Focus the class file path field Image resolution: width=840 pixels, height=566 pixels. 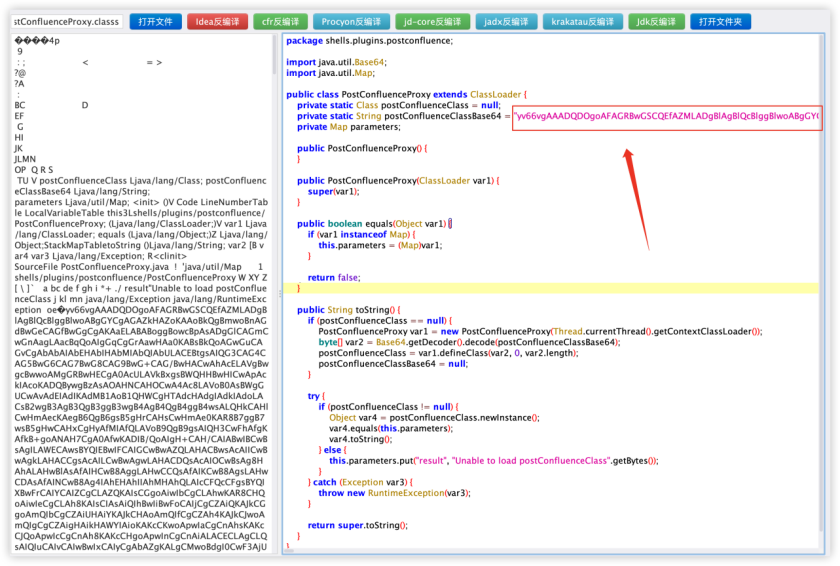click(x=67, y=21)
